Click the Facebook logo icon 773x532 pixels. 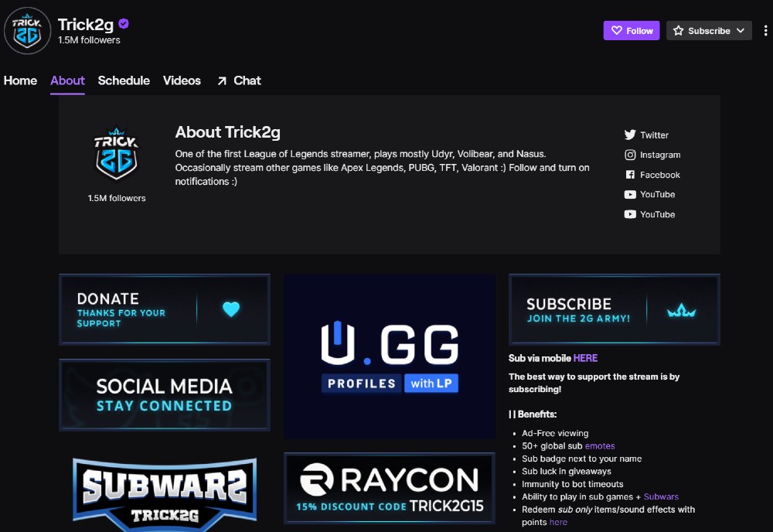[x=630, y=175]
